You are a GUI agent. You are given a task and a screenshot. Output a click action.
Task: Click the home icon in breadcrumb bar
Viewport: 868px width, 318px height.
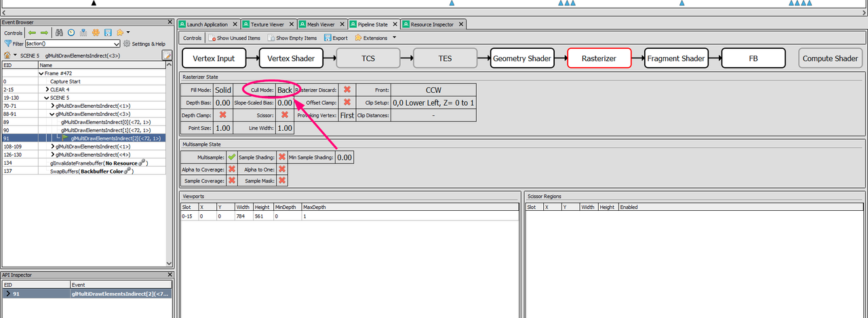(x=7, y=55)
